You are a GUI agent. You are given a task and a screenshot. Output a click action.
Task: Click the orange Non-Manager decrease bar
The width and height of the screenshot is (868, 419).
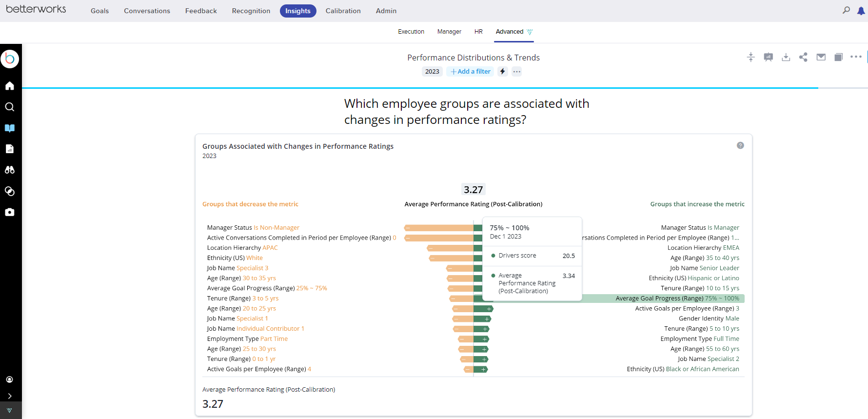[438, 228]
